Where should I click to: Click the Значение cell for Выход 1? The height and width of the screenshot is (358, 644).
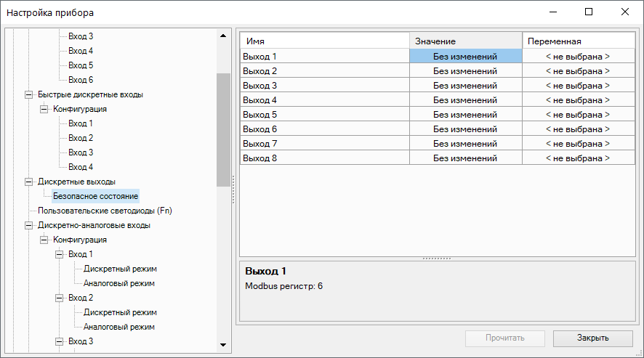(x=465, y=56)
